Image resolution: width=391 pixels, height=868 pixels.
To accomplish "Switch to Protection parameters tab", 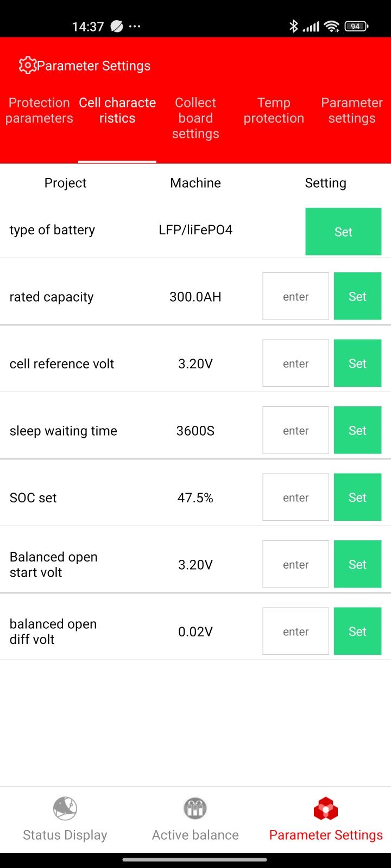I will (x=39, y=111).
